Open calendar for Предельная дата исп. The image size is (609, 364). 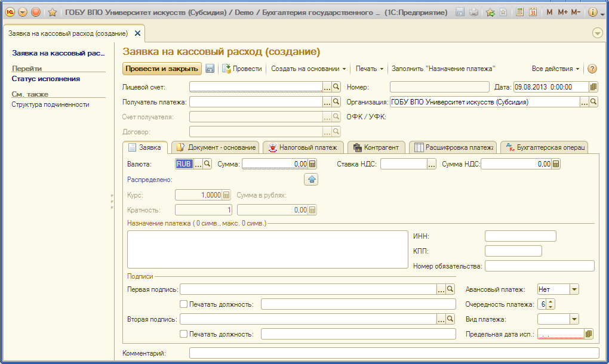589,334
